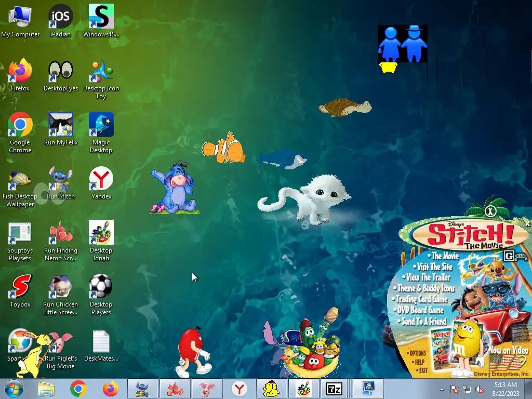The width and height of the screenshot is (532, 399).
Task: Click the red M&M walking character
Action: [194, 352]
